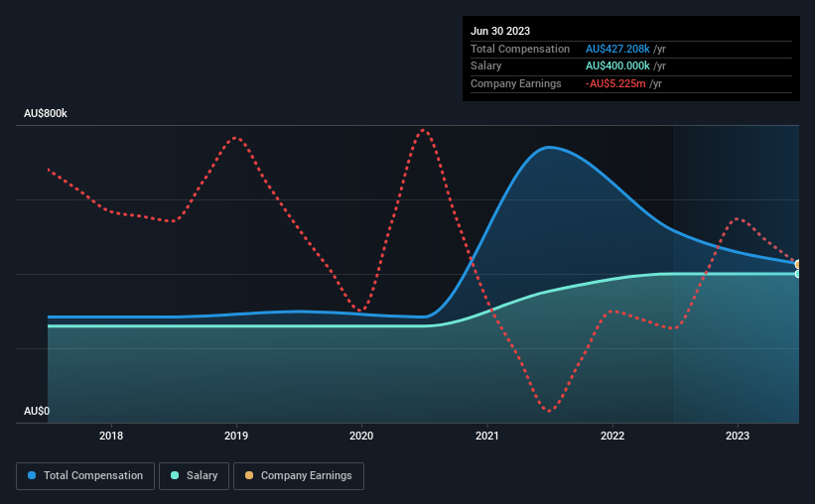Click the Company Earnings tooltip row label
This screenshot has width=815, height=504.
point(515,83)
